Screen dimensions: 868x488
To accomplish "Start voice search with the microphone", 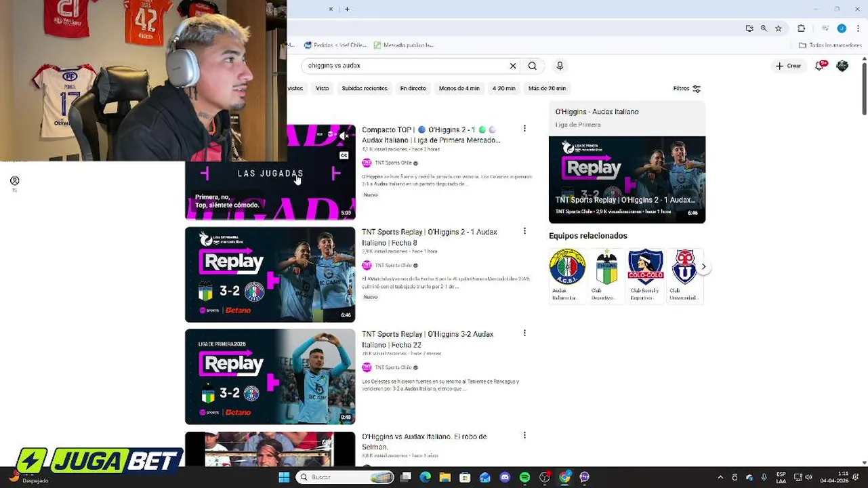I will [560, 66].
